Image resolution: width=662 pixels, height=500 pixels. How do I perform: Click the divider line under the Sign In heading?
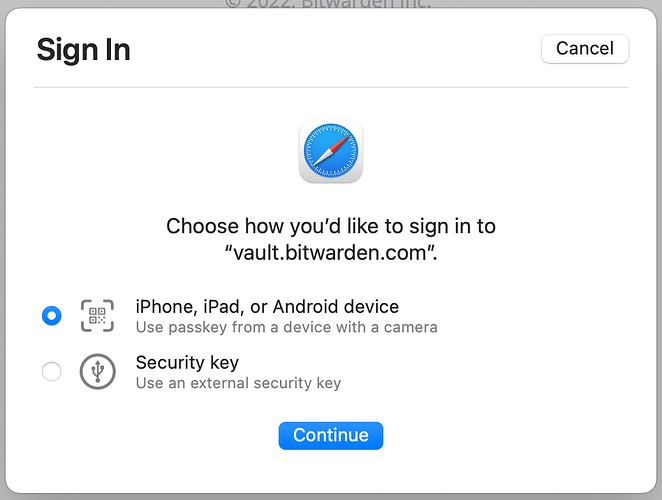[x=331, y=87]
